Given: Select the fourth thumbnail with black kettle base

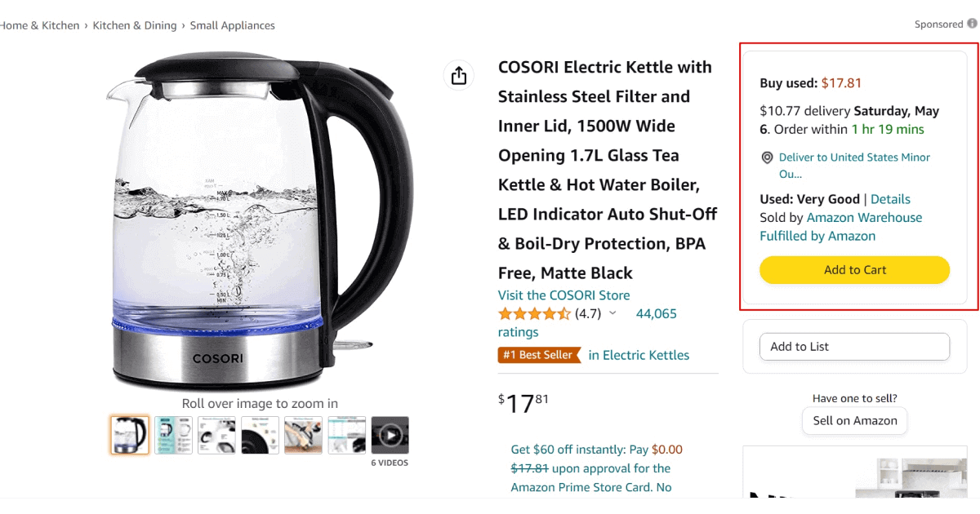Looking at the screenshot, I should 260,436.
